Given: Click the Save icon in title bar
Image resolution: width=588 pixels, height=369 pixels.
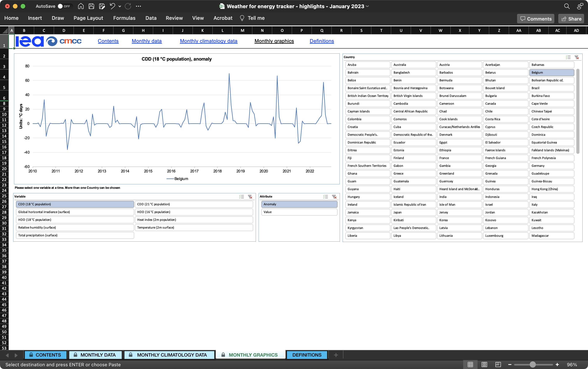Looking at the screenshot, I should coord(91,6).
